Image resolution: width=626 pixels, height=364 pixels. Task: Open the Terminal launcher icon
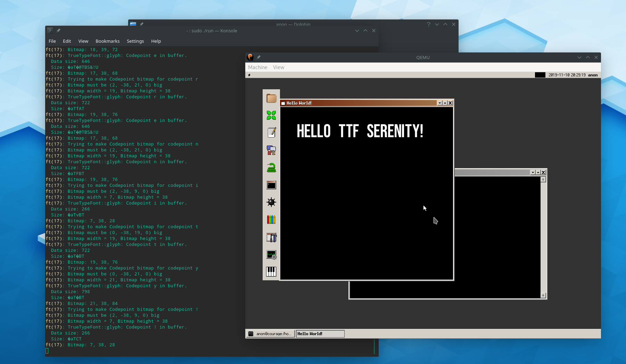pos(271,185)
